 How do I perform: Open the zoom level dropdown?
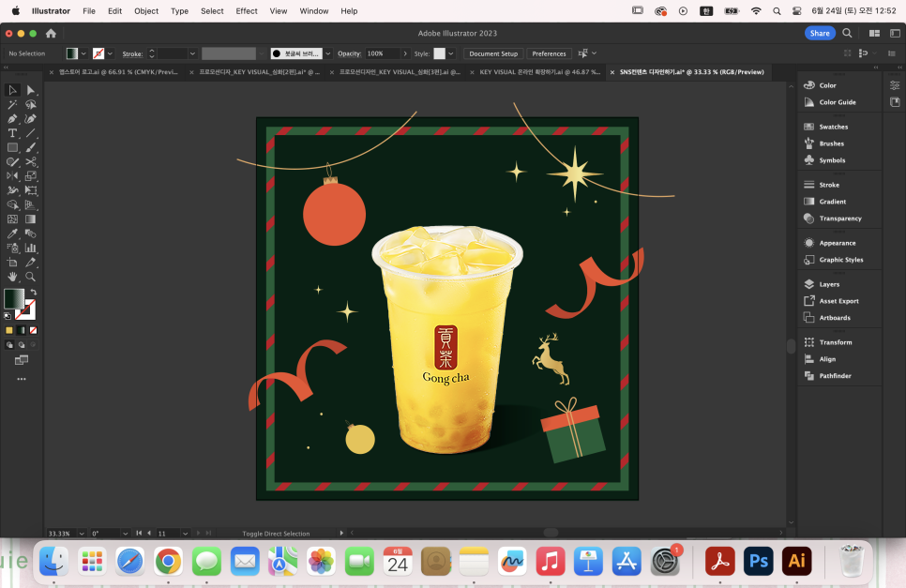coord(82,534)
